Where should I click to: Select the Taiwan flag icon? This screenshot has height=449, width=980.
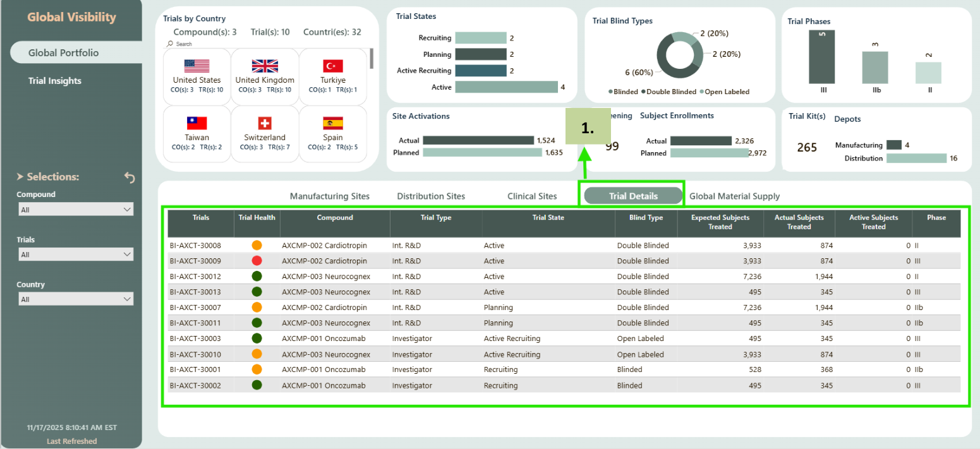[197, 123]
